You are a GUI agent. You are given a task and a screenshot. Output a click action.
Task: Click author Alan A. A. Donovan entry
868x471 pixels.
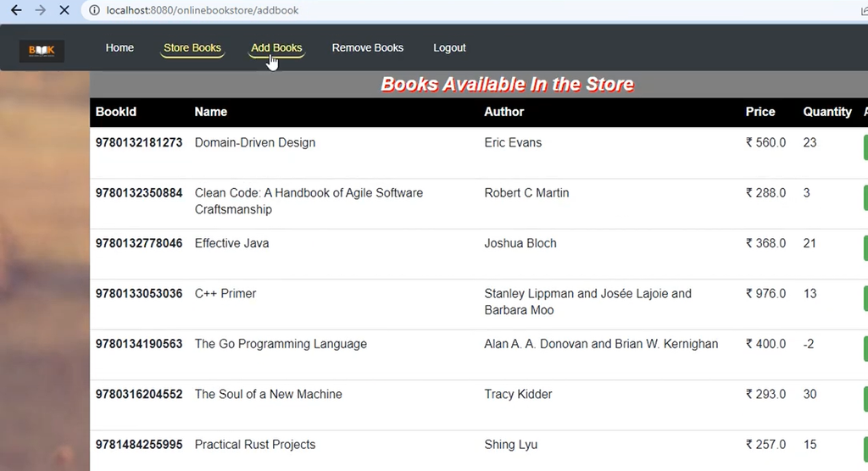601,344
